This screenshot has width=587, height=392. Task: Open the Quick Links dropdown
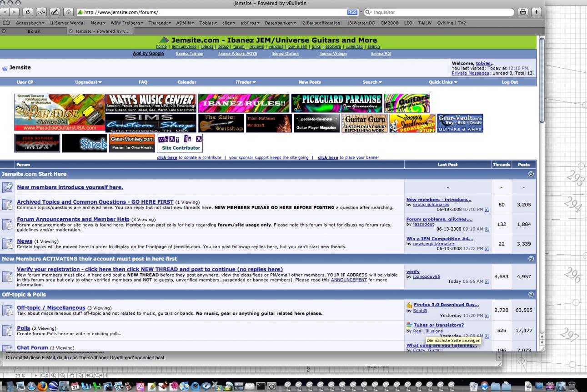pyautogui.click(x=443, y=82)
